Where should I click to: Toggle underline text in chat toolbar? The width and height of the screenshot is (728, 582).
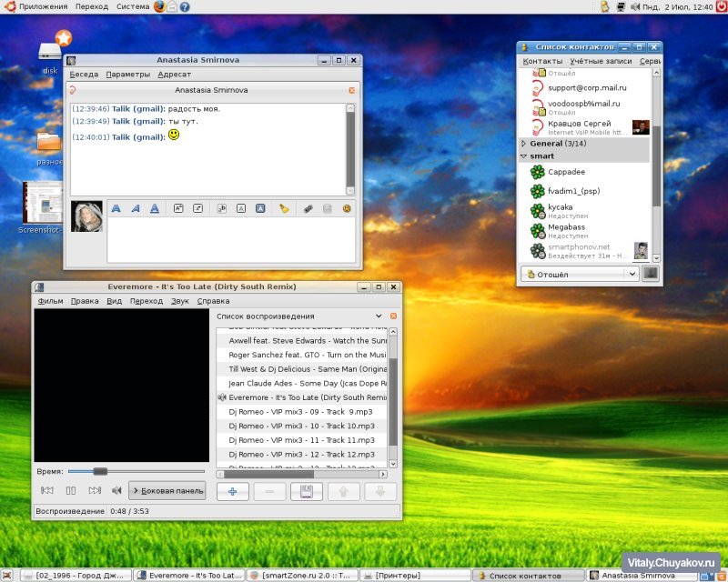155,209
